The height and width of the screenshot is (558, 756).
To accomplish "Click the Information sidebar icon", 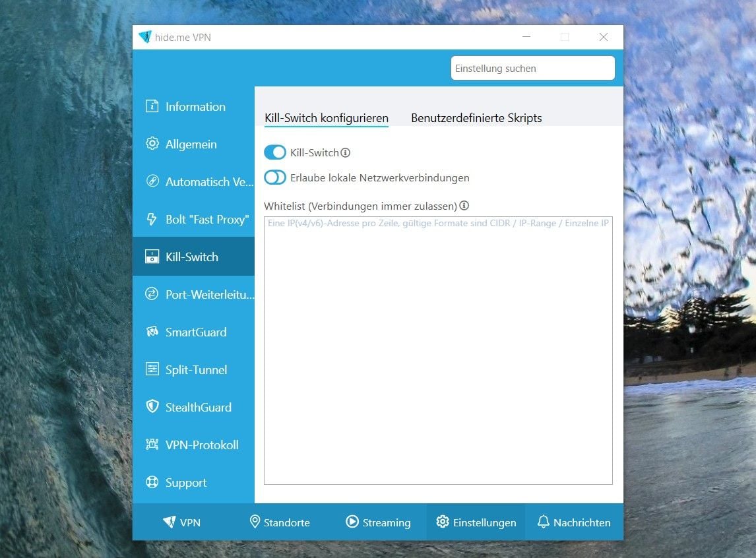I will point(152,106).
